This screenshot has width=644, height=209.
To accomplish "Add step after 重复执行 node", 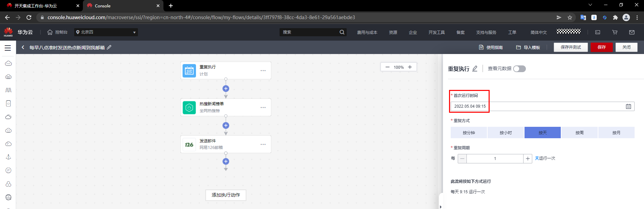I will coord(226,89).
